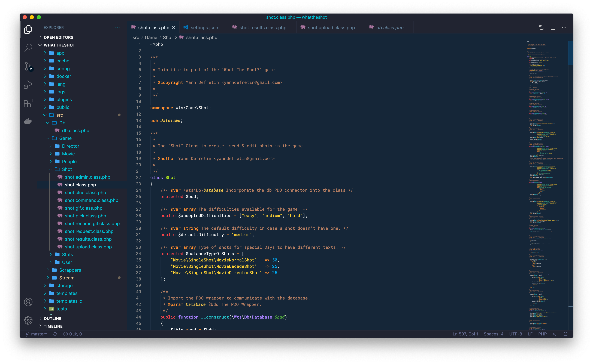Change language mode via PHP in status bar
Screen dimensions: 593x364
coord(542,334)
